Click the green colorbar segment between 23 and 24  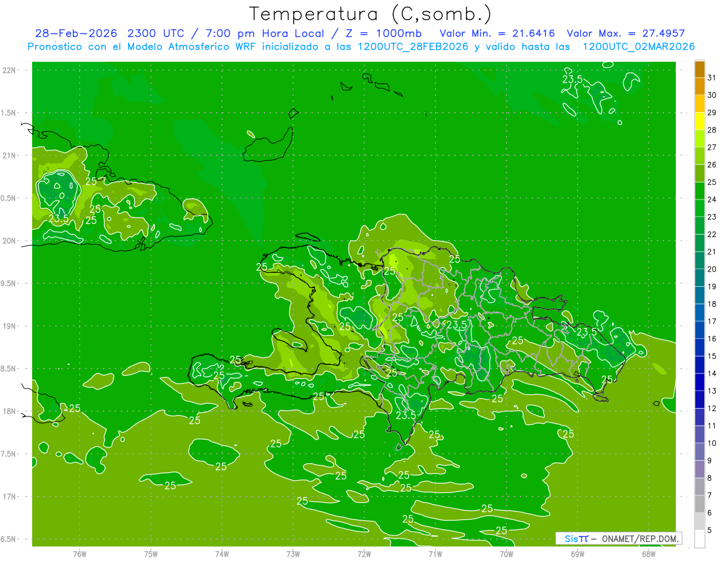point(699,209)
